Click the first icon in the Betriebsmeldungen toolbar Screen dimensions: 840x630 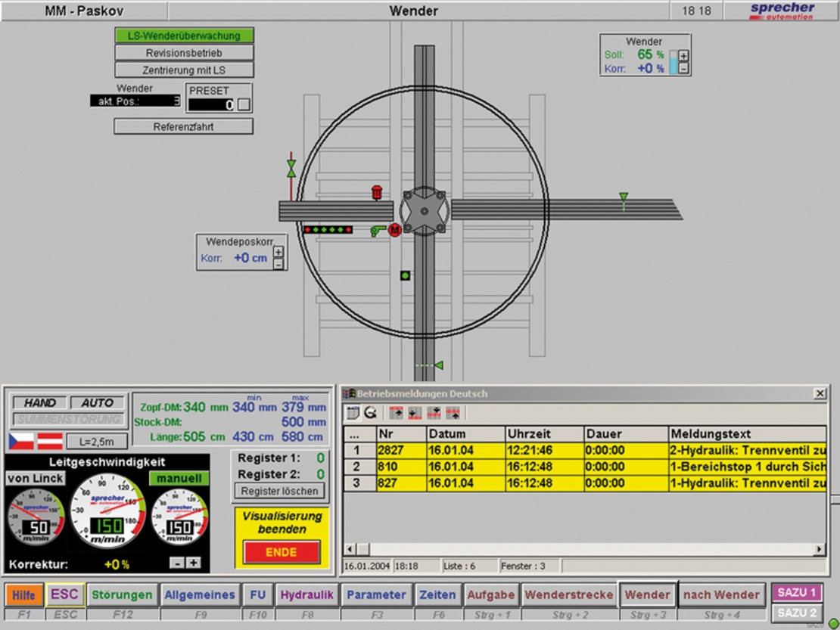click(x=353, y=413)
